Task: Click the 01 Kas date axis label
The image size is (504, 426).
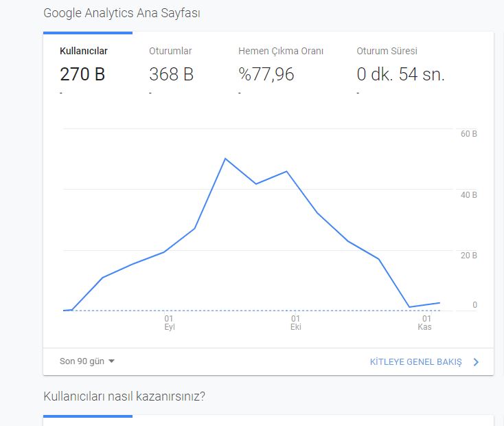Action: click(x=425, y=323)
